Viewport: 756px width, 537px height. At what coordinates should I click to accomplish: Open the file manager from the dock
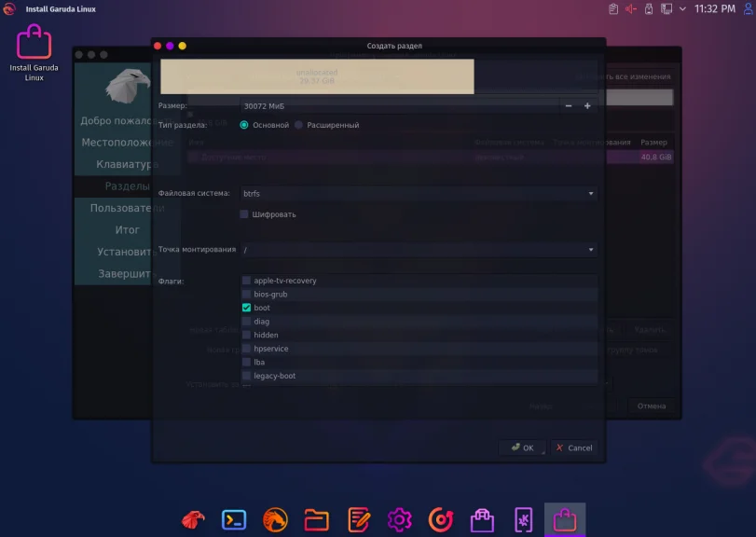(x=317, y=519)
